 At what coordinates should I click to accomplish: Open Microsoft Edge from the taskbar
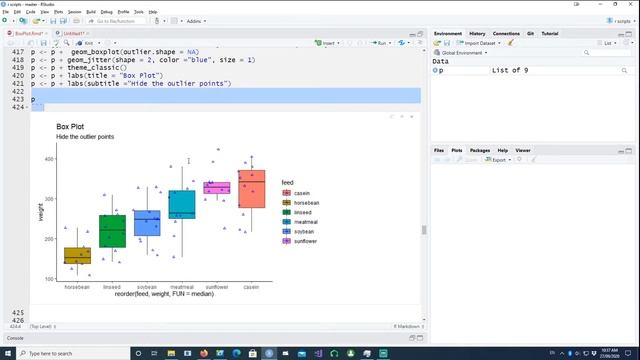236,353
